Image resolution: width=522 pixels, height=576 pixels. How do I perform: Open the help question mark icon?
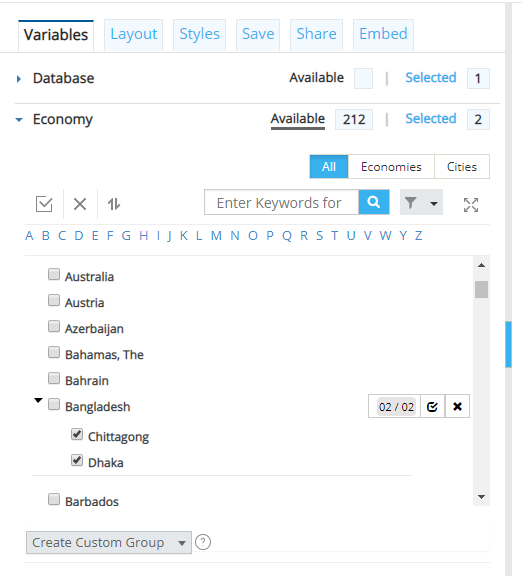pos(203,542)
